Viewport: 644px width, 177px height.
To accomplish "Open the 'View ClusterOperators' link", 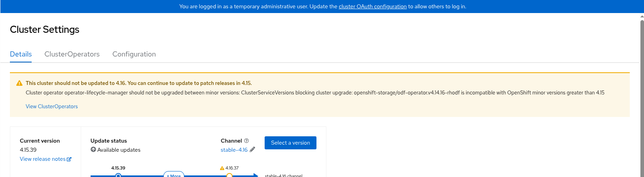I will (52, 106).
